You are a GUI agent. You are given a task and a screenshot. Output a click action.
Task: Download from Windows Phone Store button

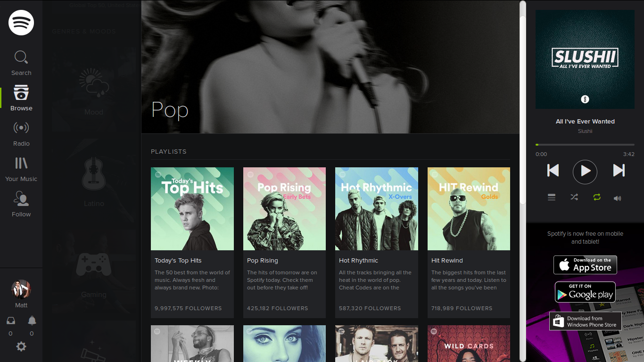coord(585,321)
